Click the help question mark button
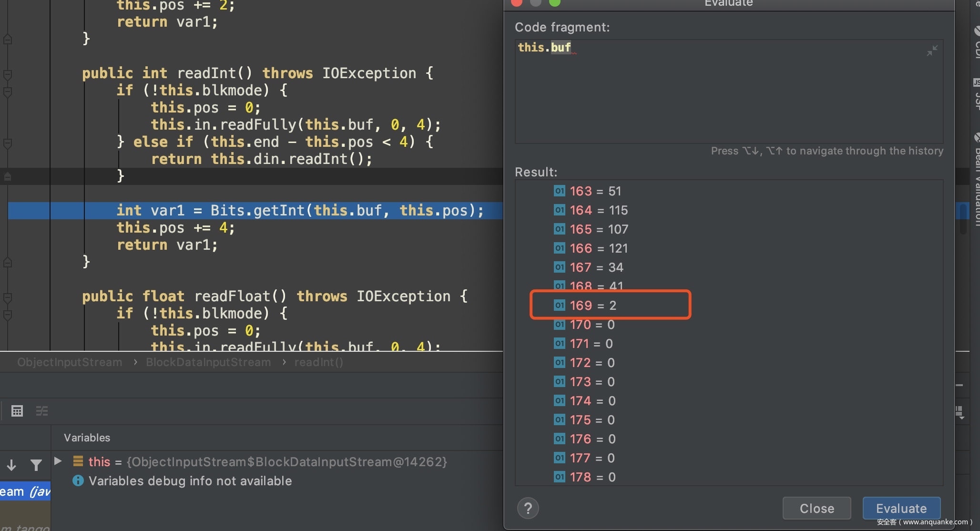 point(528,508)
